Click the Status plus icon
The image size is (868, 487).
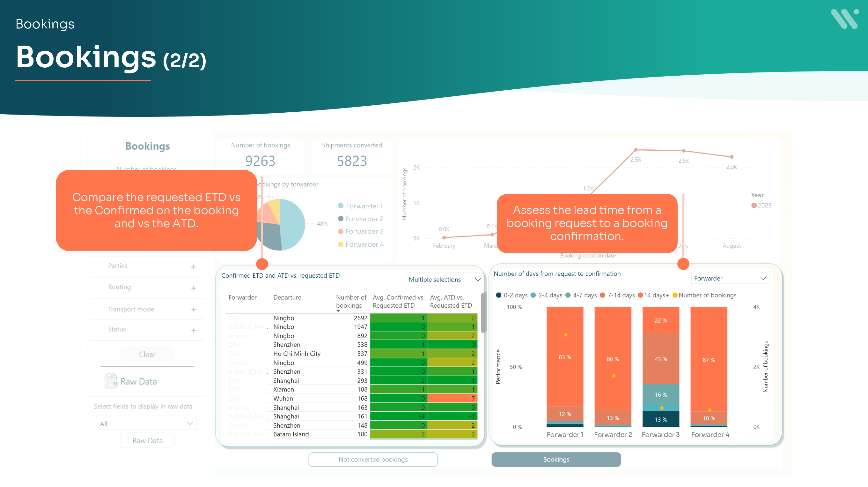tap(194, 331)
